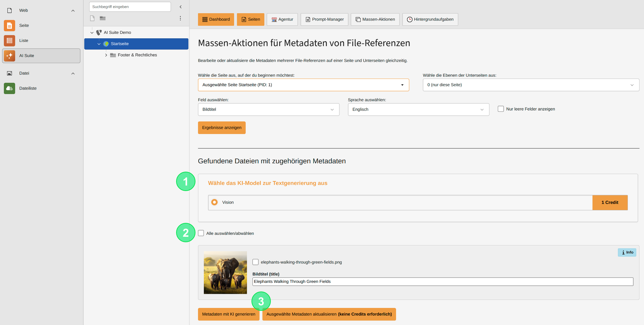Click the new page icon in page tree toolbar
Screen dimensions: 644x325
pyautogui.click(x=92, y=18)
